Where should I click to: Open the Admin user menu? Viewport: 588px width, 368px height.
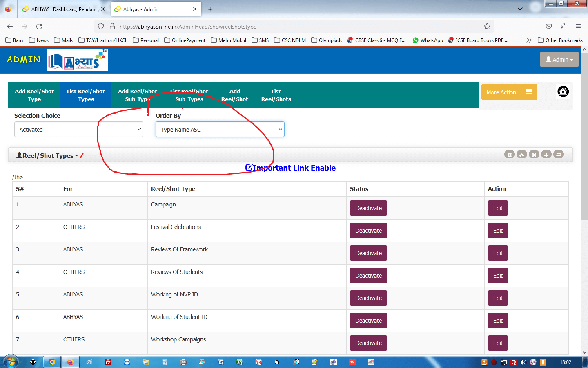(x=559, y=60)
